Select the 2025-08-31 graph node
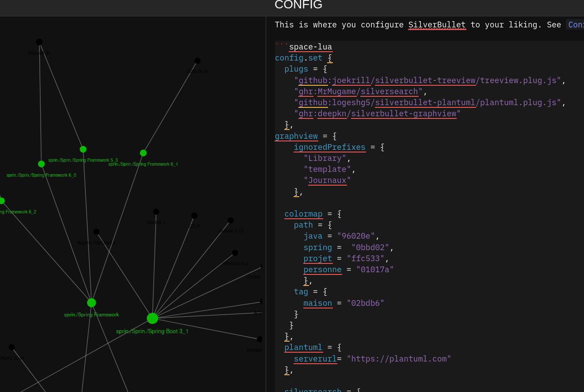This screenshot has width=584, height=392. (x=197, y=61)
